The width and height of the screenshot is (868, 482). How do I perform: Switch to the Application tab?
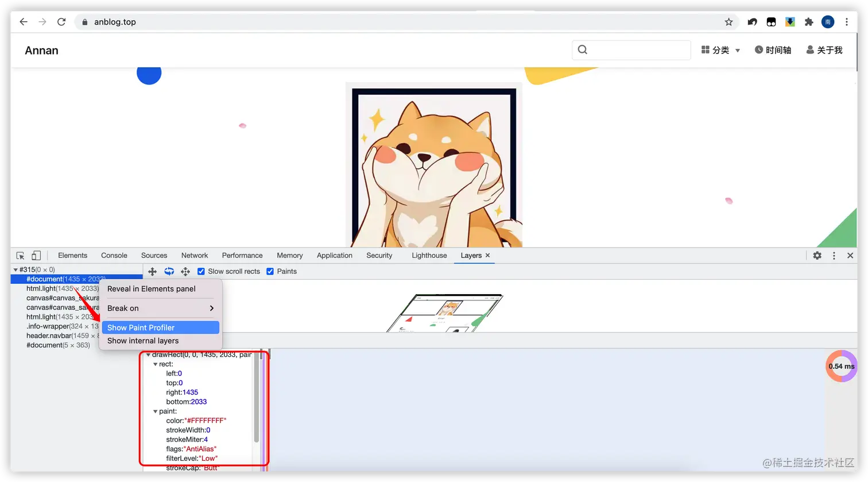[x=335, y=256]
